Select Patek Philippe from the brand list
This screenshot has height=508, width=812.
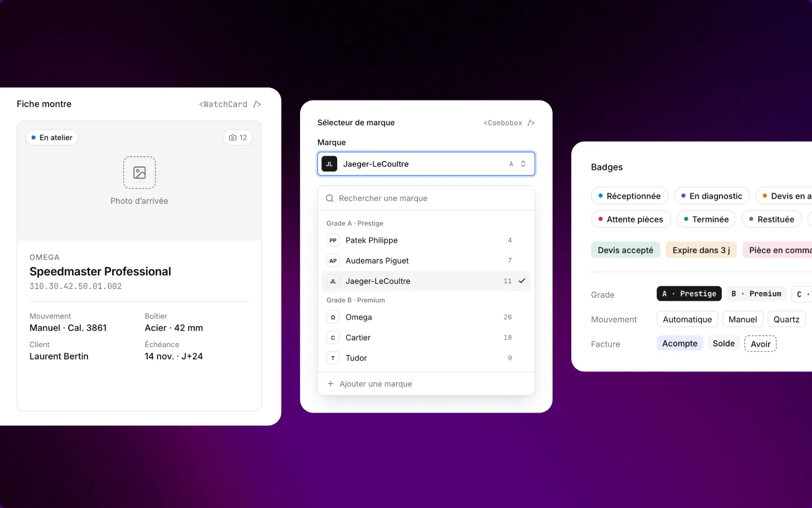pos(426,240)
